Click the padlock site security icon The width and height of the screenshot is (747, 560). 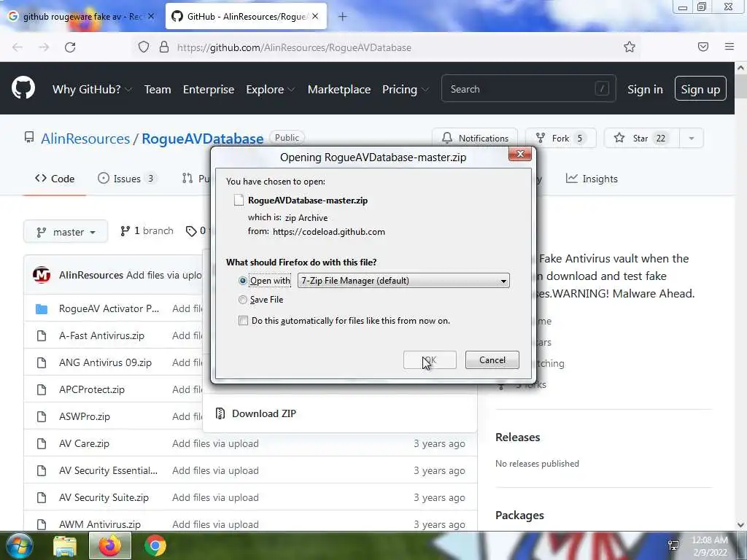click(164, 47)
